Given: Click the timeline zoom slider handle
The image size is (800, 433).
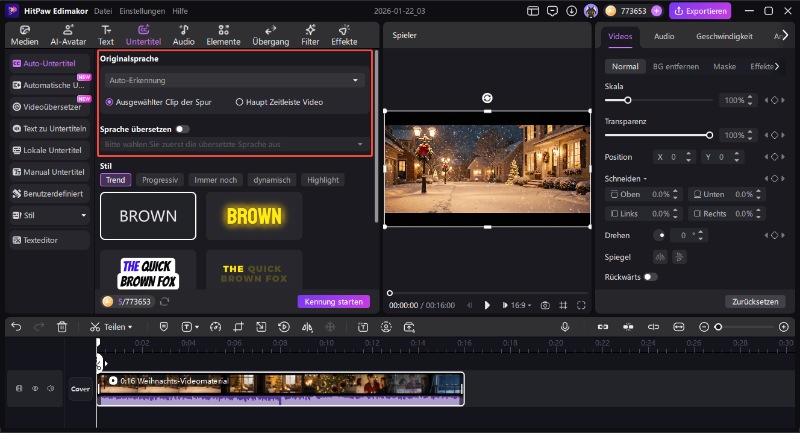Looking at the screenshot, I should [718, 327].
